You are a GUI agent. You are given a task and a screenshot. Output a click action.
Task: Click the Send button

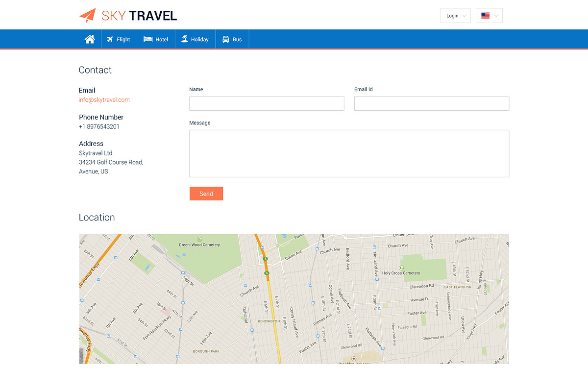click(x=206, y=194)
